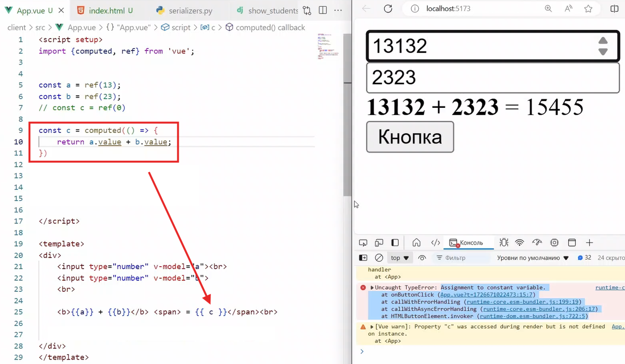Expand the Uncaught TypeError stack trace

(x=372, y=287)
